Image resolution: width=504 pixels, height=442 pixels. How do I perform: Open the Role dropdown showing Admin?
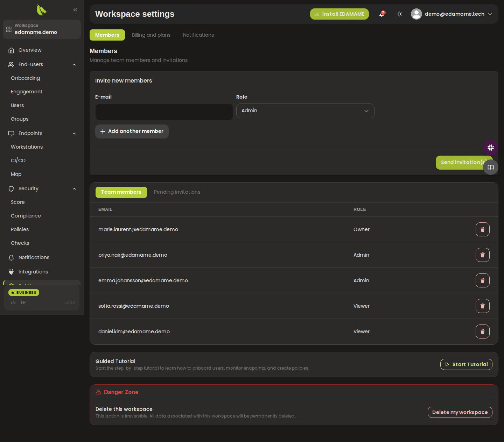(x=305, y=111)
